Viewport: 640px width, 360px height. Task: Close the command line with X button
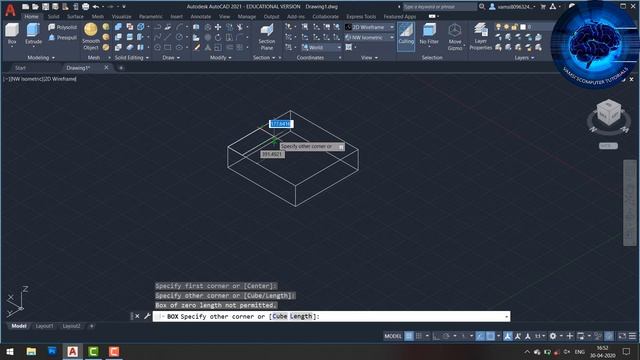pos(137,316)
